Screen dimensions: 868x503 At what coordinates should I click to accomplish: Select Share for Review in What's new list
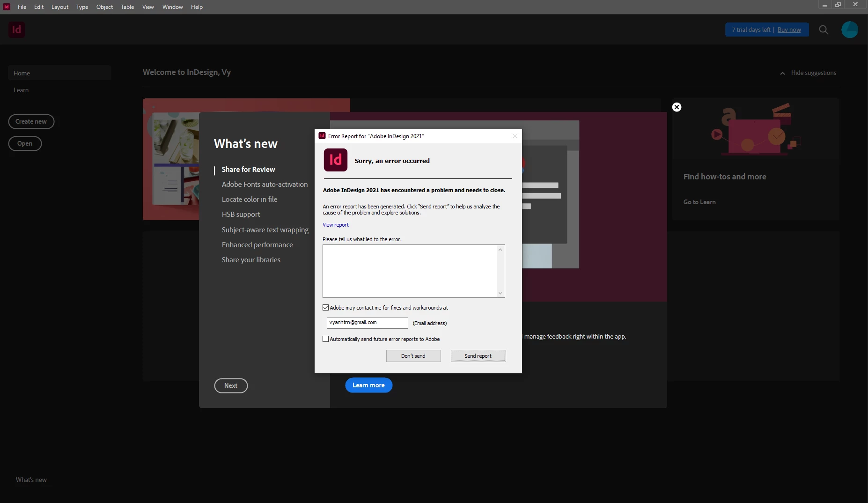click(x=248, y=169)
